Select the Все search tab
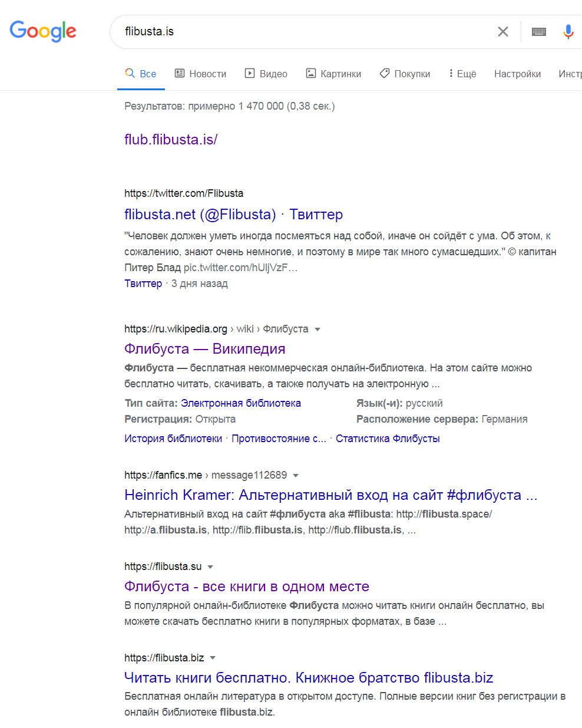 pyautogui.click(x=141, y=74)
